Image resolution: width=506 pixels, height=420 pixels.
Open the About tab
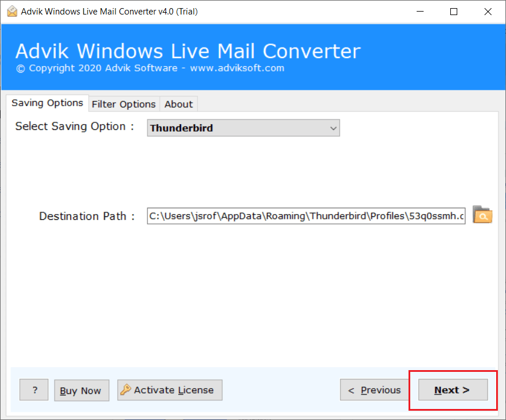click(179, 104)
